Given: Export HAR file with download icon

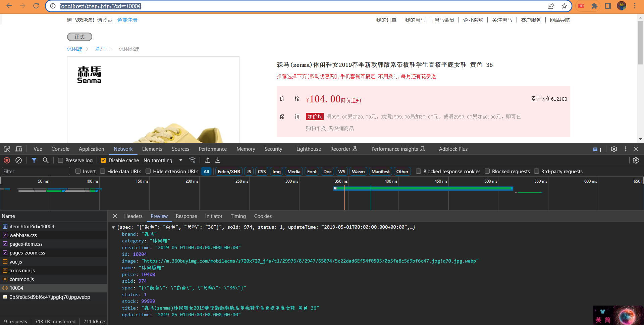Looking at the screenshot, I should (218, 160).
